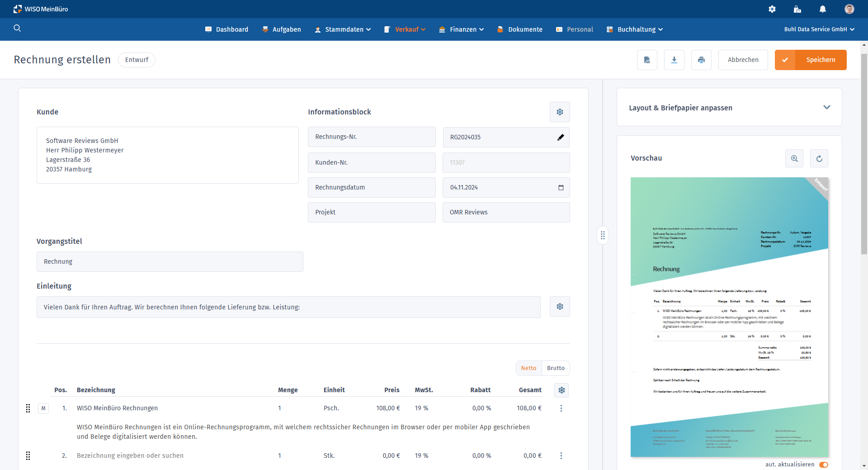The image size is (868, 470).
Task: Go to the Dashboard menu item
Action: coord(227,29)
